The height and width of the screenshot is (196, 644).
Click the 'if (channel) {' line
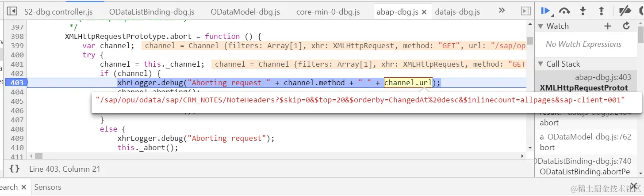point(130,73)
